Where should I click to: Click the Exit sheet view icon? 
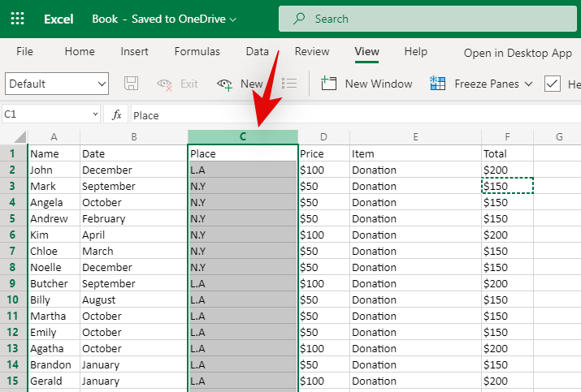point(165,84)
